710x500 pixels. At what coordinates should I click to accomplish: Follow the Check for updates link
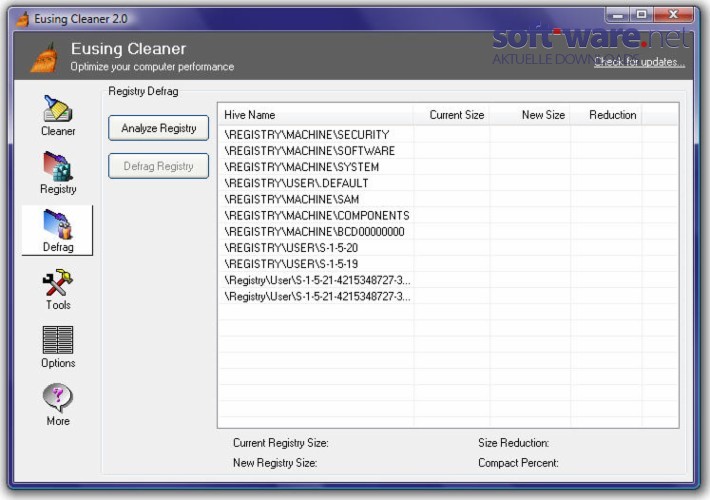pyautogui.click(x=639, y=62)
